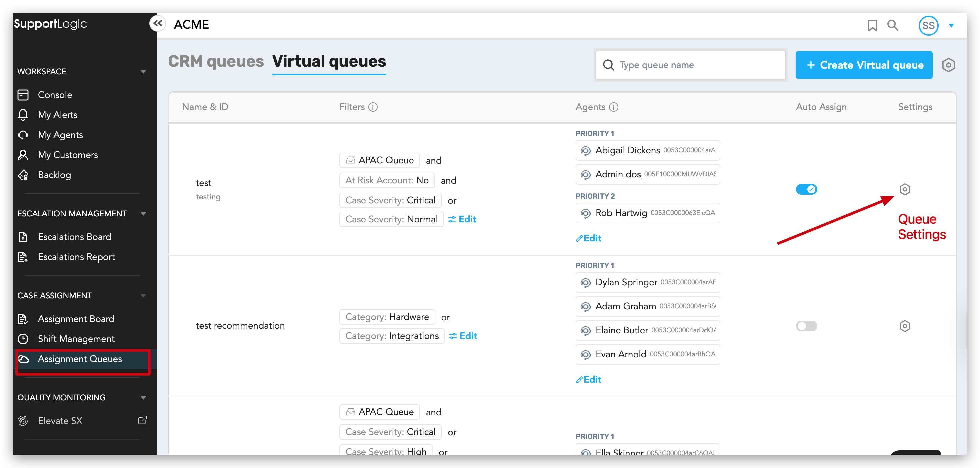
Task: Click the Filters info icon
Action: click(x=373, y=107)
